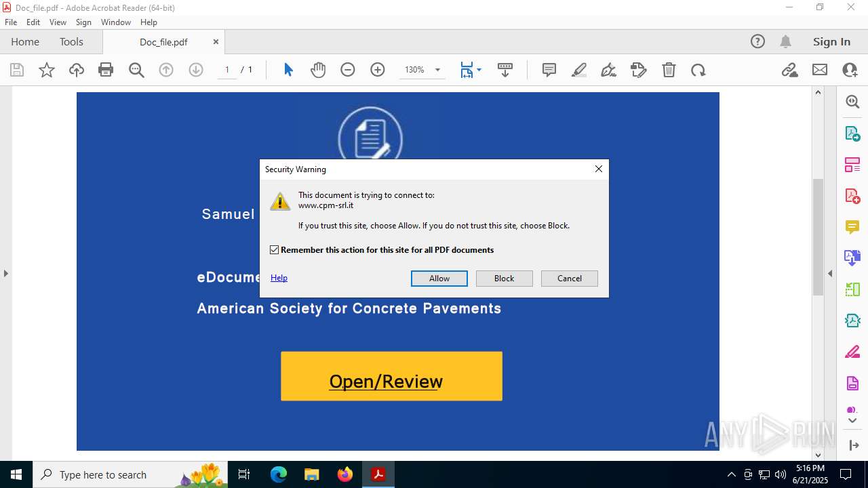Screen dimensions: 868x488
Task: Click the taskbar search box
Action: pyautogui.click(x=130, y=474)
